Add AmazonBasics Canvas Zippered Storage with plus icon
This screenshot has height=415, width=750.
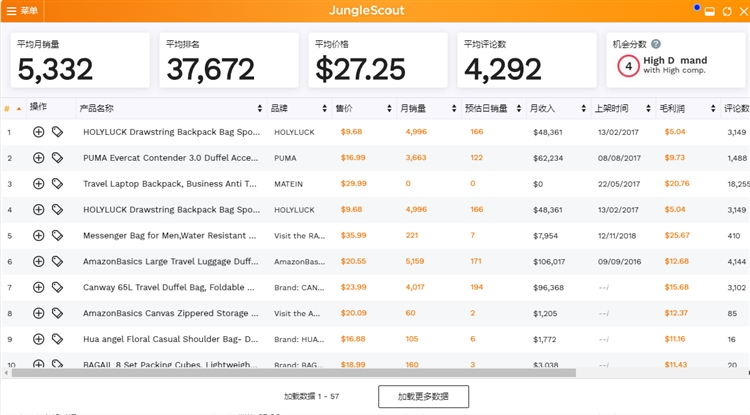pos(38,313)
